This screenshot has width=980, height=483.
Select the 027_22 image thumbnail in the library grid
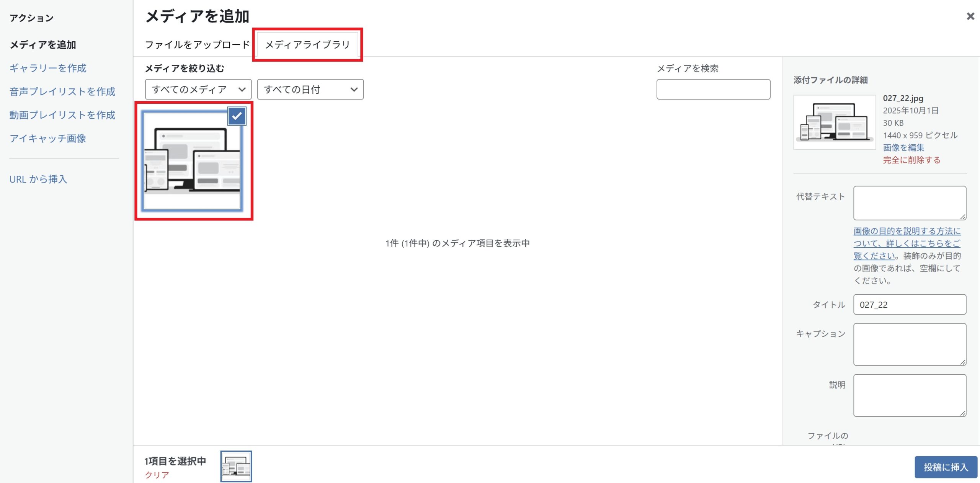tap(191, 165)
